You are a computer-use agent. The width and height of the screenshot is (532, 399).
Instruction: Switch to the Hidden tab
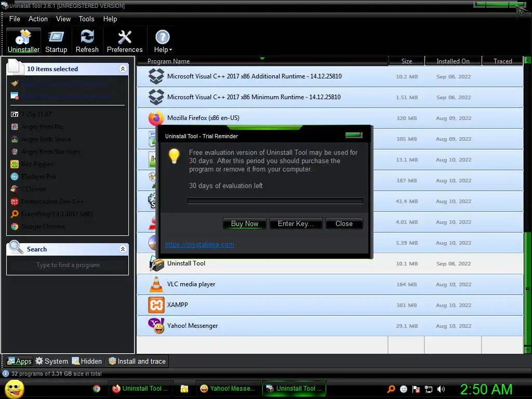point(87,361)
